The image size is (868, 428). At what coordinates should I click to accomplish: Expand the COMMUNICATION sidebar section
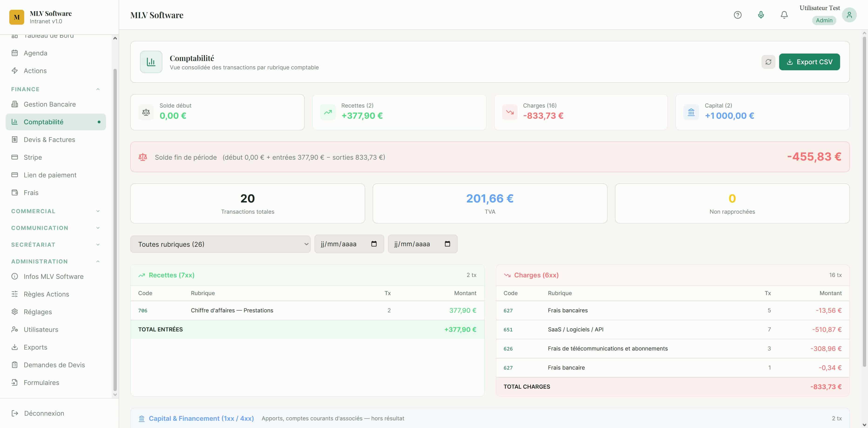coord(56,228)
